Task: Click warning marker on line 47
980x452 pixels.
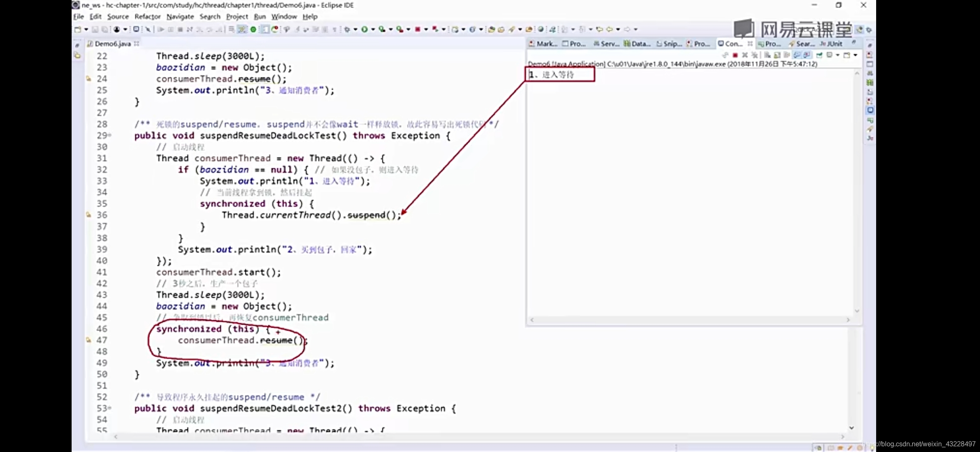Action: 88,340
